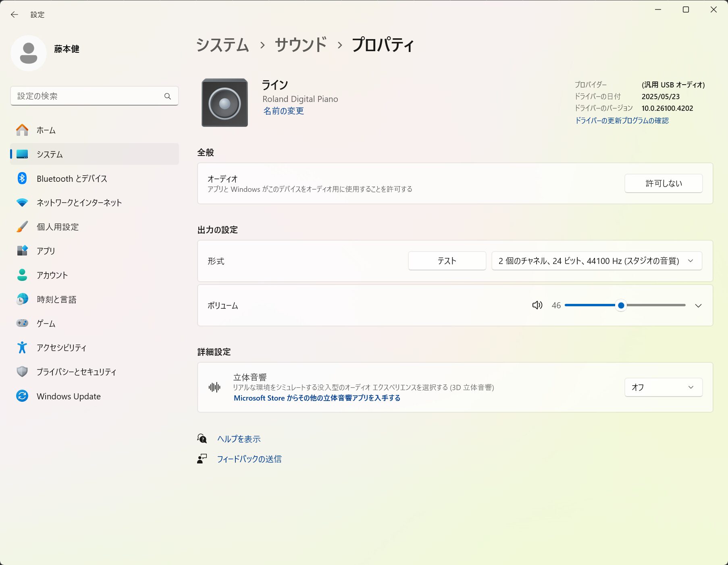Click the Windows Update sync icon
The height and width of the screenshot is (565, 728).
coord(22,396)
